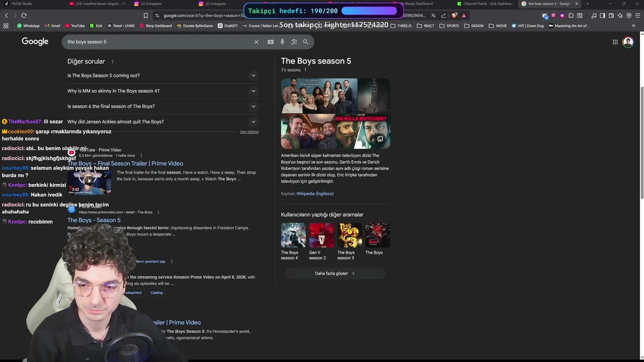Open the extensions puzzle-piece icon
Screen dimensions: 644x362
tap(571, 16)
